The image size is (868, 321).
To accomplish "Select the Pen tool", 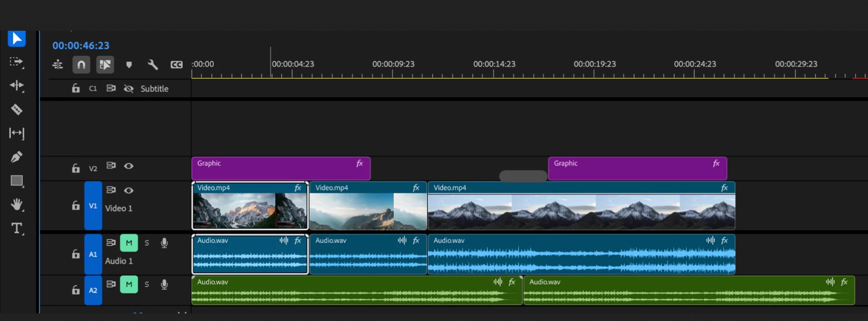I will pyautogui.click(x=16, y=157).
